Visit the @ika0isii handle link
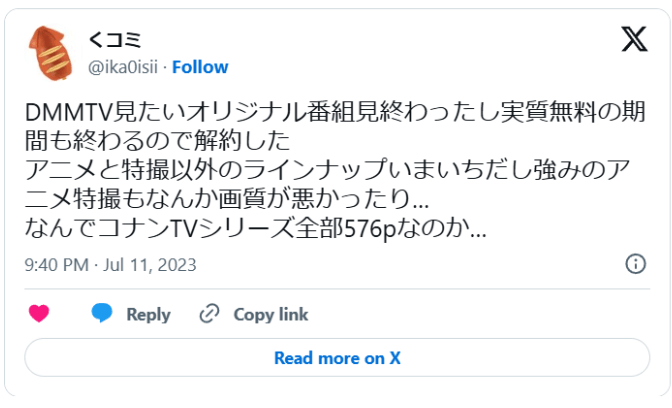This screenshot has height=408, width=672. pos(125,67)
